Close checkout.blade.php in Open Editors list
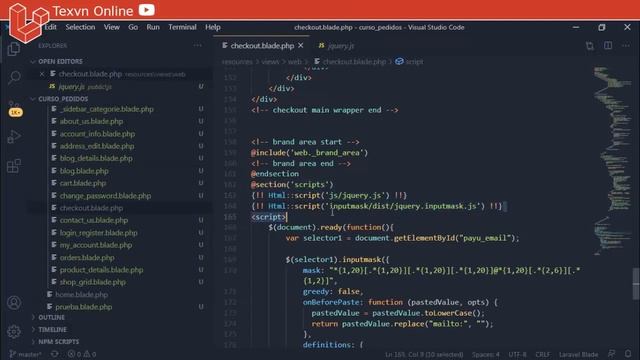The width and height of the screenshot is (640, 360). point(42,74)
